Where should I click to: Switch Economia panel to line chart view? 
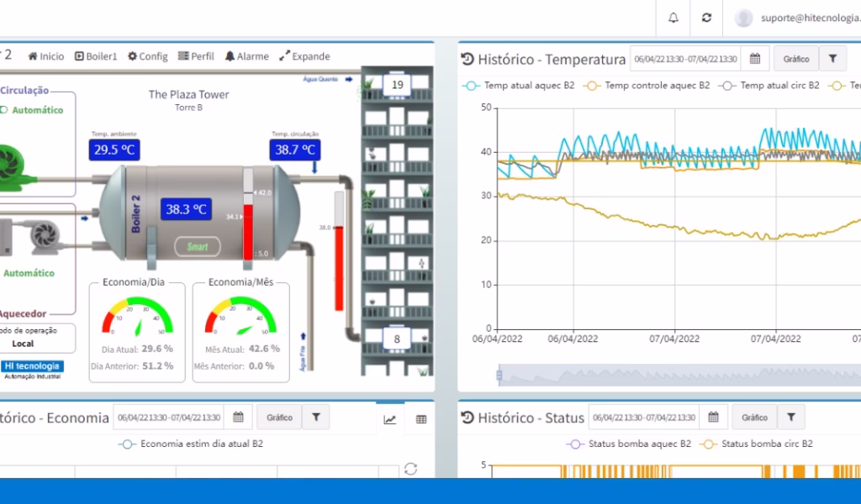[x=390, y=419]
